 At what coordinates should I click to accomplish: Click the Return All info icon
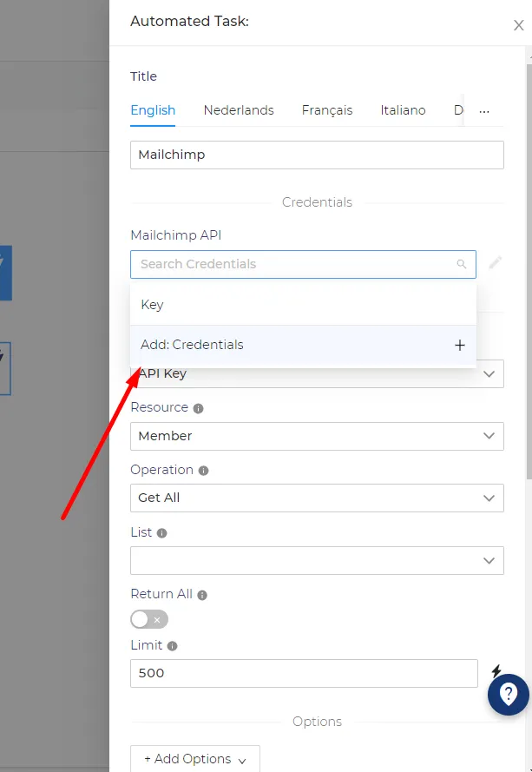point(202,595)
